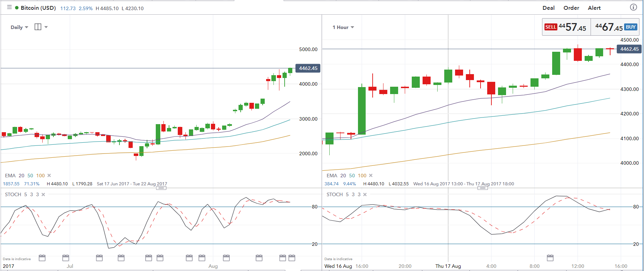Click the 4500.00 price axis label on hourly chart

click(630, 40)
